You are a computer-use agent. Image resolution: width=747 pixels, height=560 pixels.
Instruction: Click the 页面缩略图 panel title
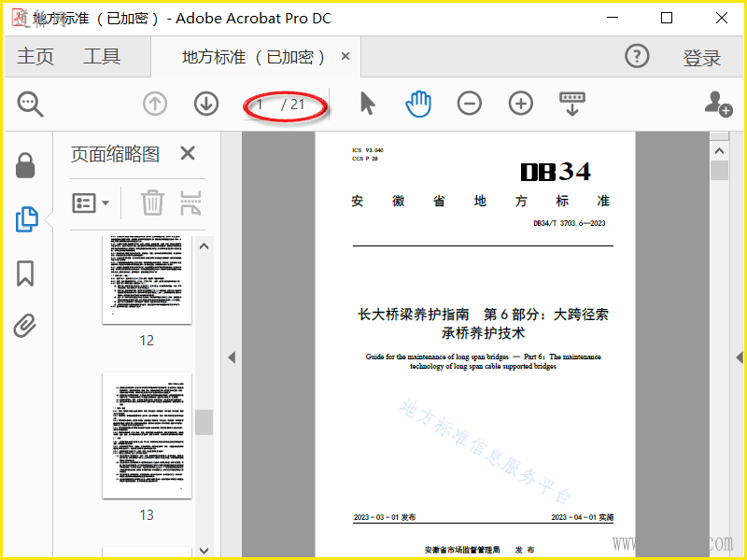click(x=115, y=154)
